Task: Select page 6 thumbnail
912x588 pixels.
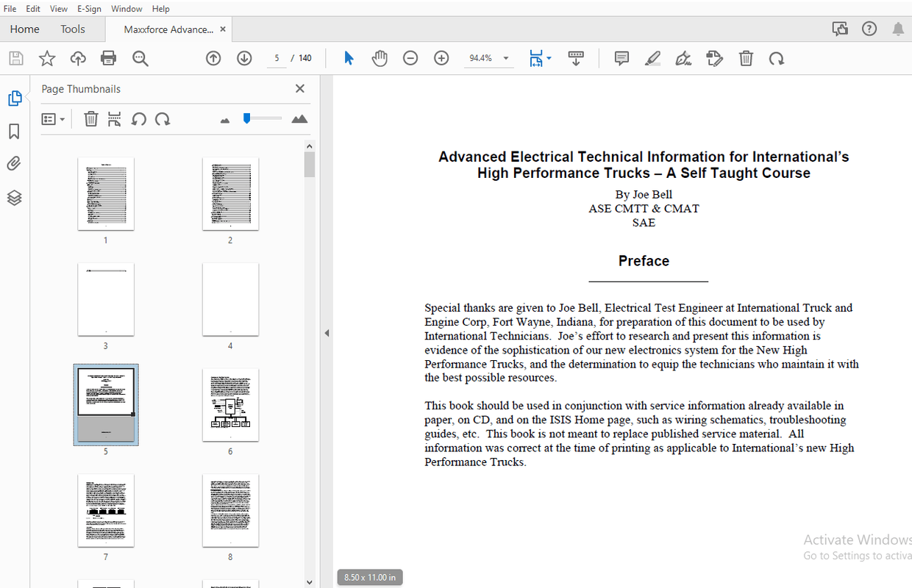Action: (x=230, y=405)
